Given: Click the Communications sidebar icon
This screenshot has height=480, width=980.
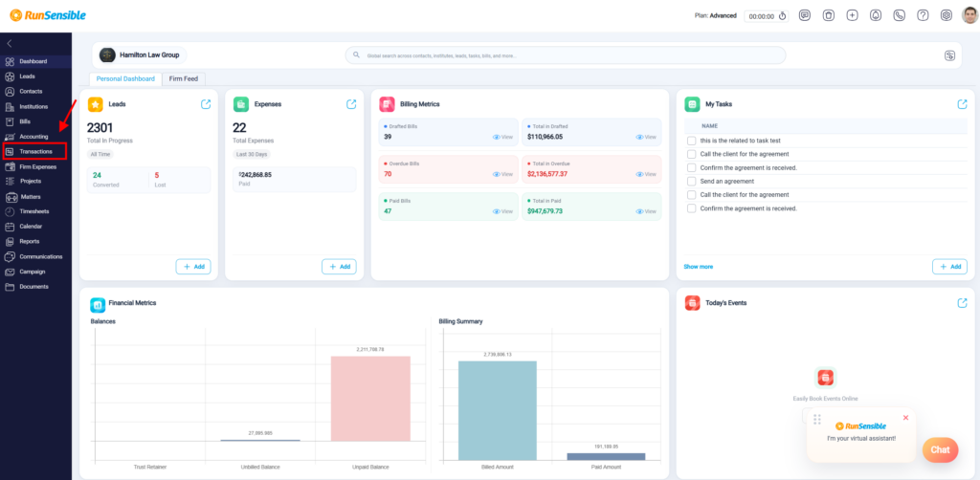Looking at the screenshot, I should click(10, 256).
